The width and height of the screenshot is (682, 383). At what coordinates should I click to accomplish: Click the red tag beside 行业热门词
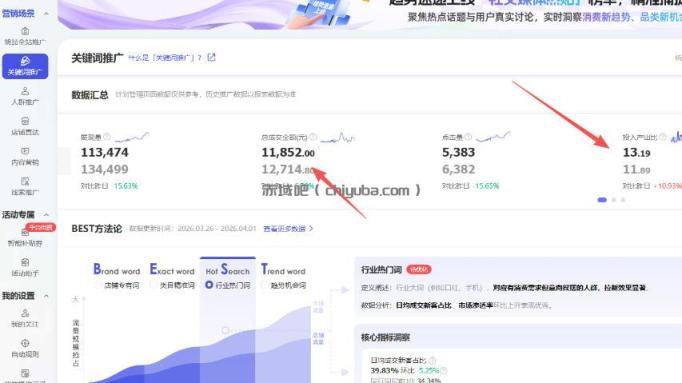coord(418,270)
